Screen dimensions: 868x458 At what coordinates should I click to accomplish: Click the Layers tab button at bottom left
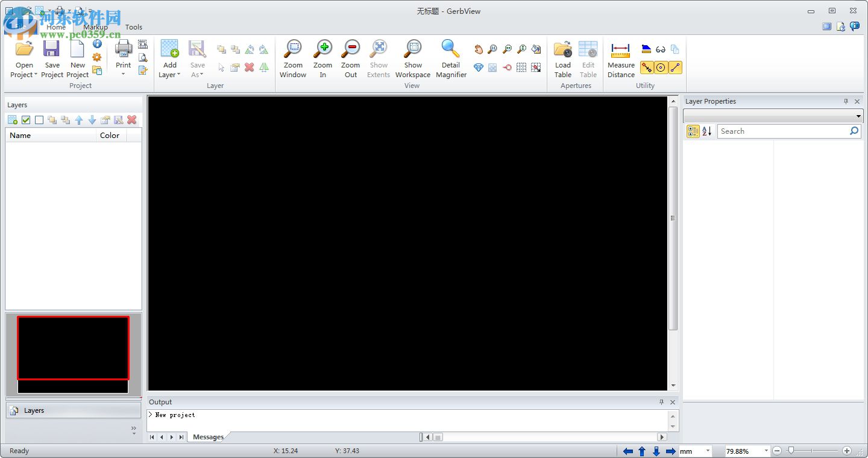click(x=73, y=410)
